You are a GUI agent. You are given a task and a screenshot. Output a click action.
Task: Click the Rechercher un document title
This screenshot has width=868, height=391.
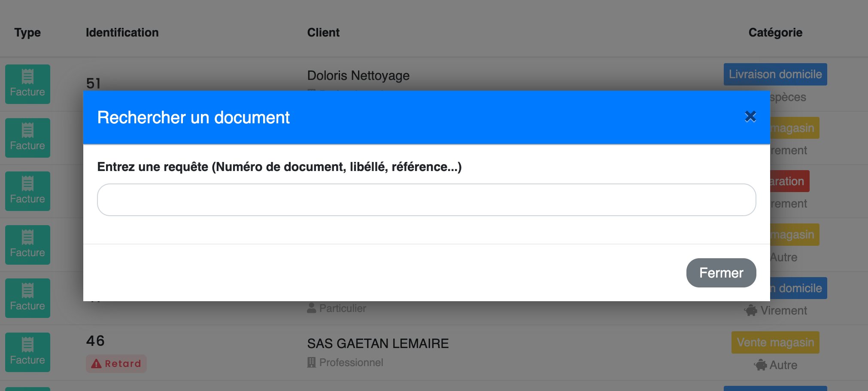coord(194,117)
